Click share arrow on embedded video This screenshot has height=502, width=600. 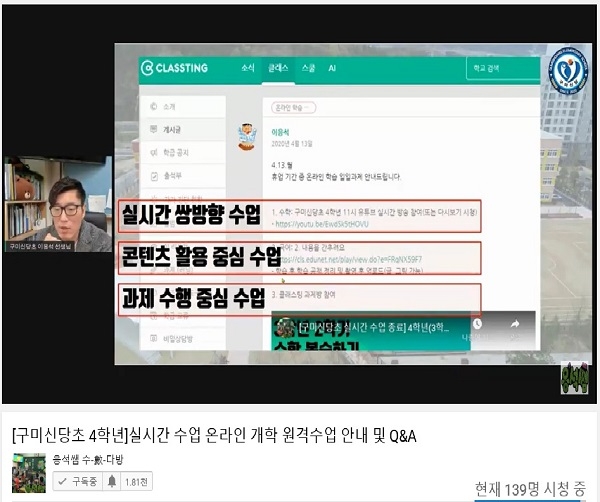tap(515, 324)
